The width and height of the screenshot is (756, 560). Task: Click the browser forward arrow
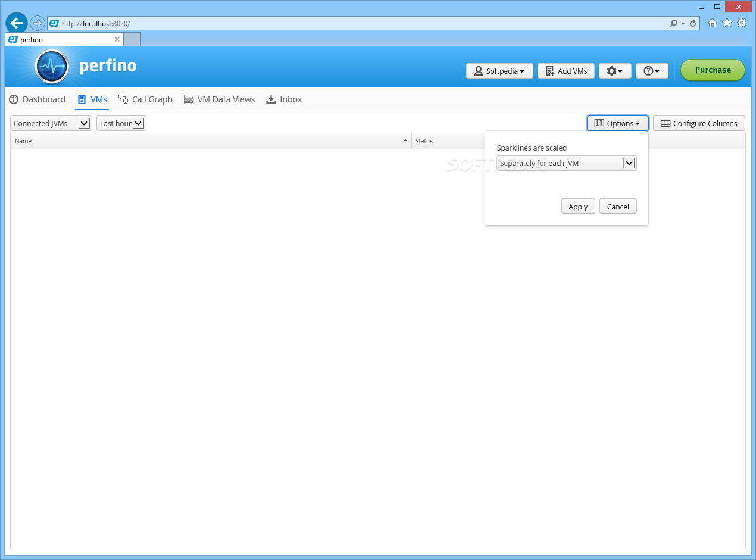[38, 23]
